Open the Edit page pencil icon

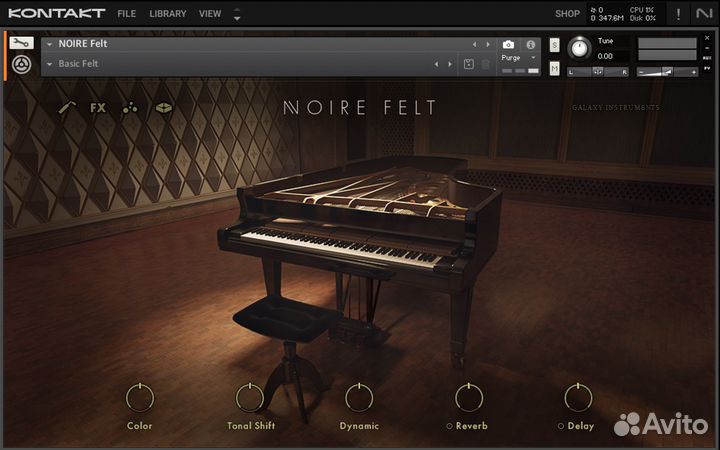pyautogui.click(x=67, y=108)
